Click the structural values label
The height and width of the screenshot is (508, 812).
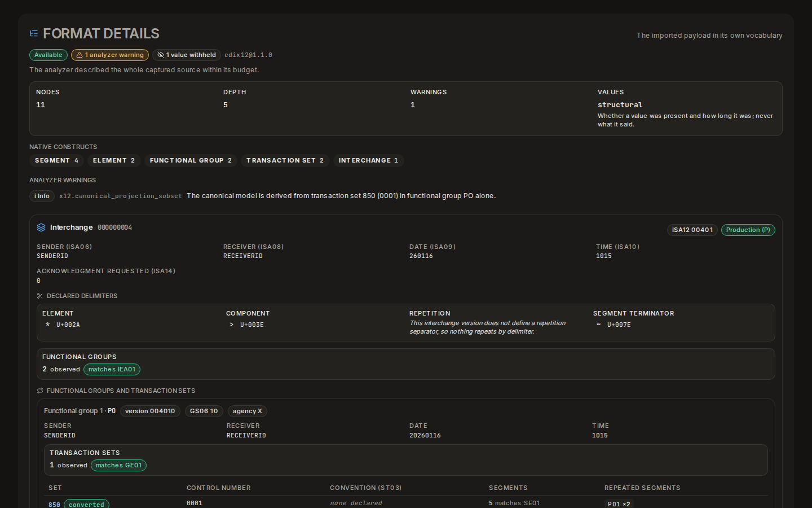620,105
